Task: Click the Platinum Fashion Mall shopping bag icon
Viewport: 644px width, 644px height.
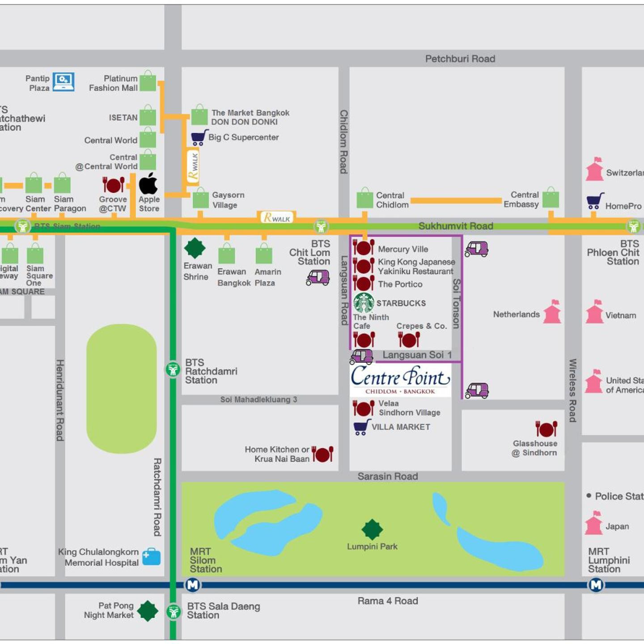Action: (148, 81)
